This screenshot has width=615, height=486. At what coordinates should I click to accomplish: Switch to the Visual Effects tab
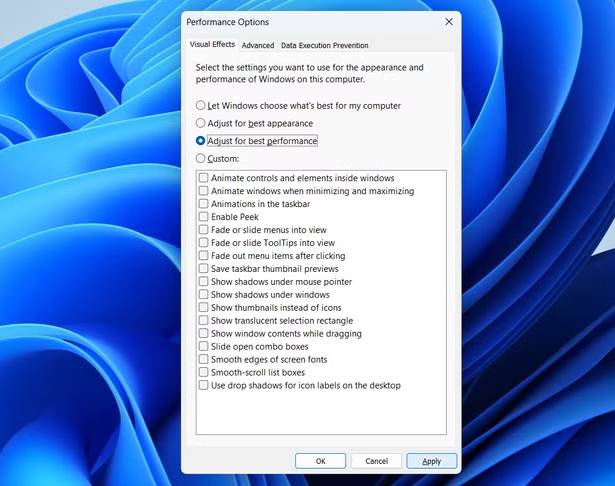(212, 44)
